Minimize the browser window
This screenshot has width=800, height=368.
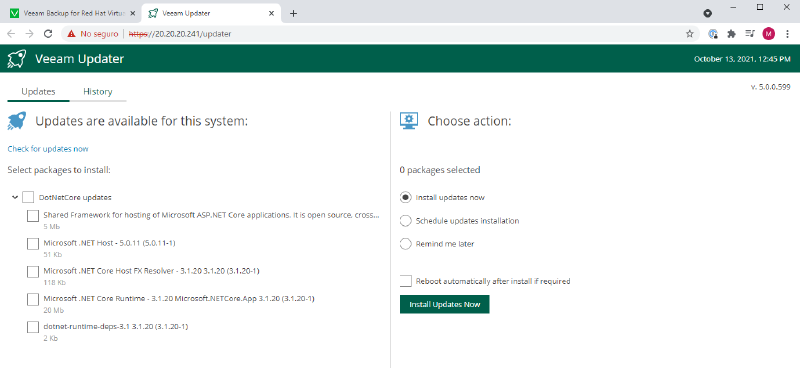(x=733, y=7)
